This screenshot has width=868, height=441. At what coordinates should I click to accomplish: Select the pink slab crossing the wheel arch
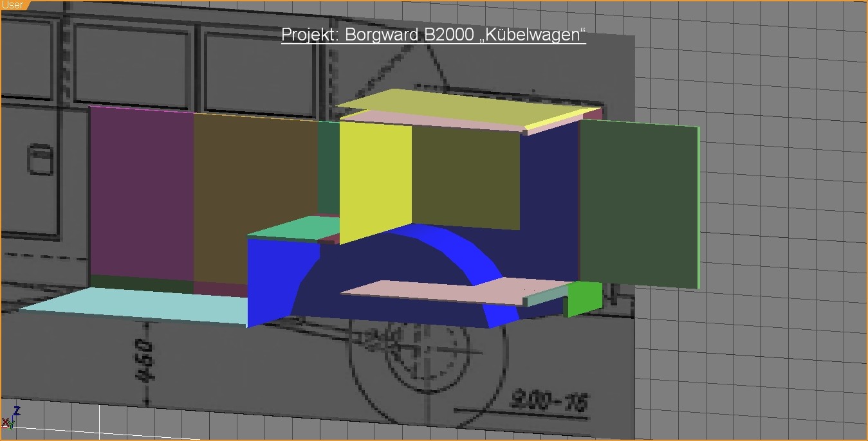point(454,291)
